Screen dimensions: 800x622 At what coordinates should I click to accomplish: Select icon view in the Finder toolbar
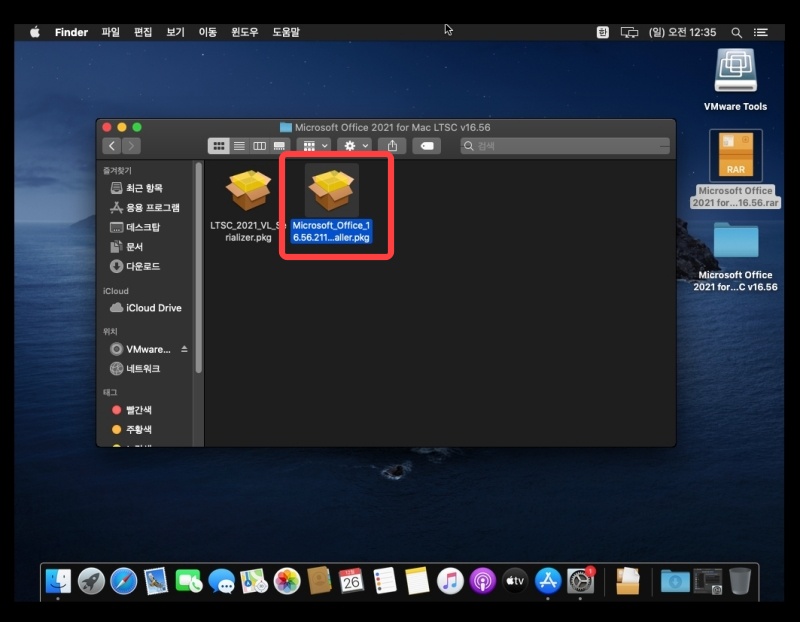pos(218,146)
